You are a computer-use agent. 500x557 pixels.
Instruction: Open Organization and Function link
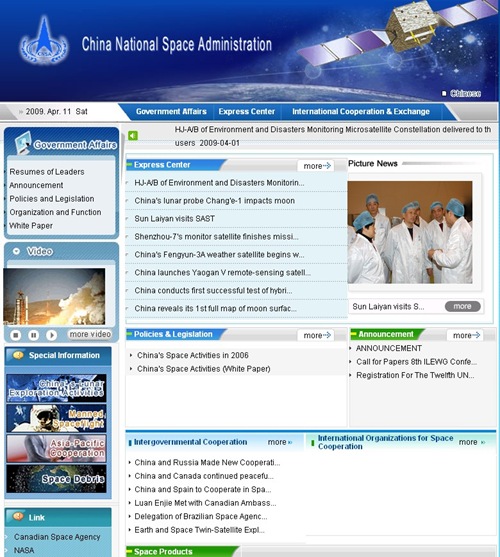point(55,212)
